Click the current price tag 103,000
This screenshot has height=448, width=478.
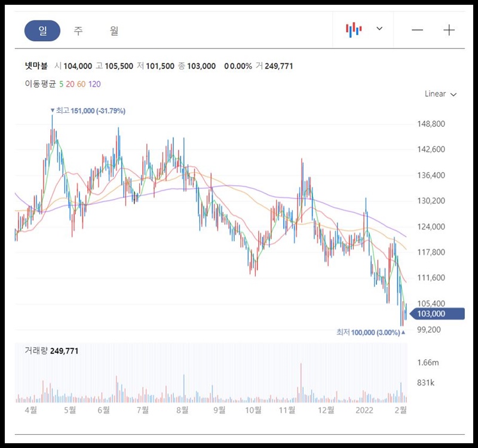tap(437, 314)
